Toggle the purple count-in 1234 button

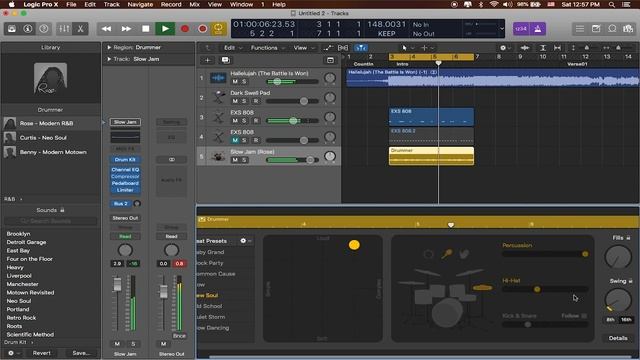coord(521,29)
